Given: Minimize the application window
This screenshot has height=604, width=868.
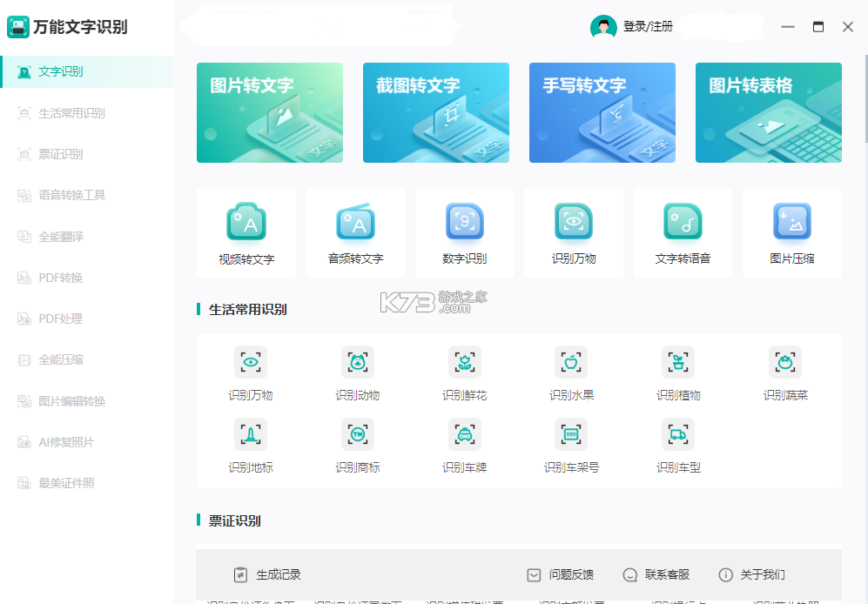Looking at the screenshot, I should pos(788,27).
